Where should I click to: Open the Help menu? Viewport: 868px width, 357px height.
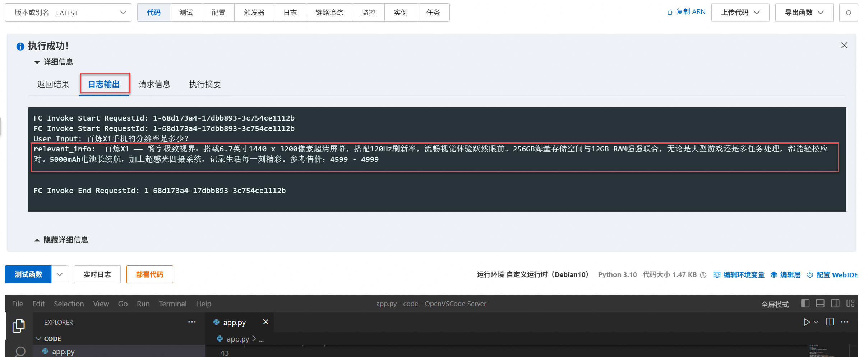point(204,304)
